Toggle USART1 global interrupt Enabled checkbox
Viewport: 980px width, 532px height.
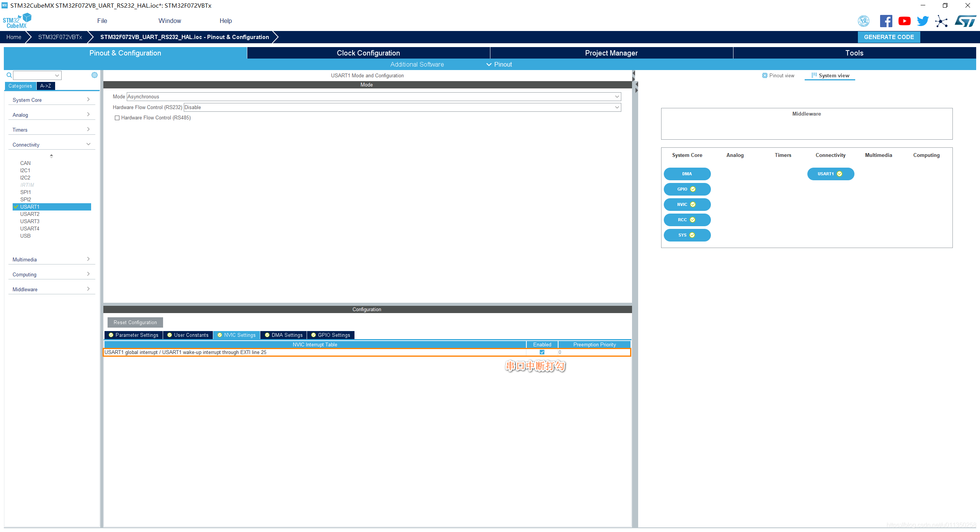[x=542, y=352]
